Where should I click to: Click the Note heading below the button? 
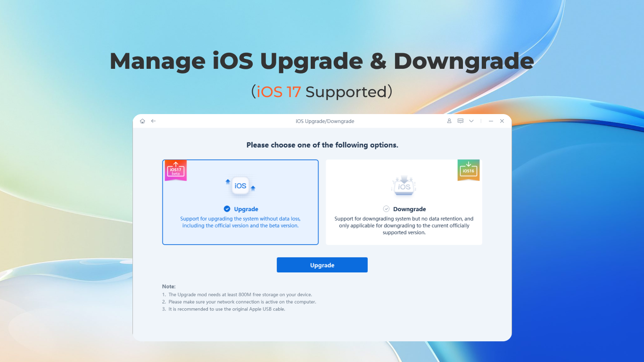(169, 286)
